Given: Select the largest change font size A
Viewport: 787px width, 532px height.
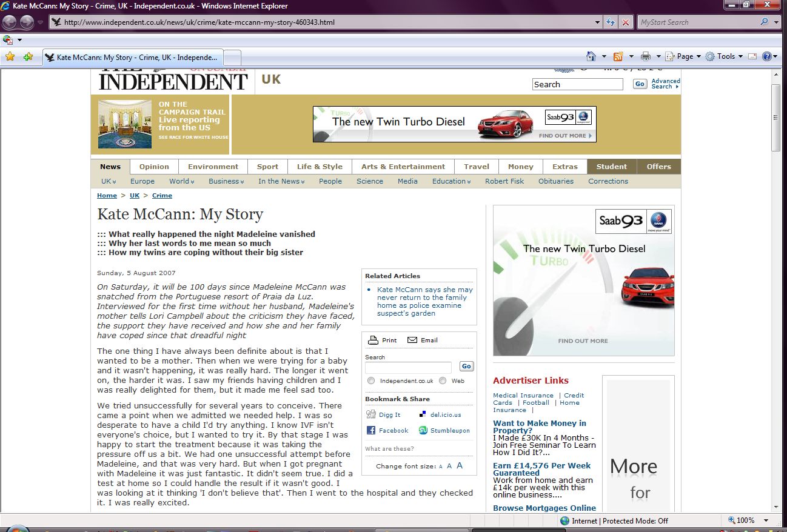Looking at the screenshot, I should 460,465.
